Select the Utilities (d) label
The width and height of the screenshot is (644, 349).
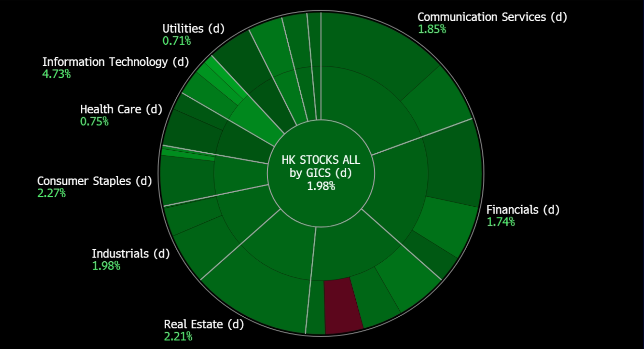(193, 29)
